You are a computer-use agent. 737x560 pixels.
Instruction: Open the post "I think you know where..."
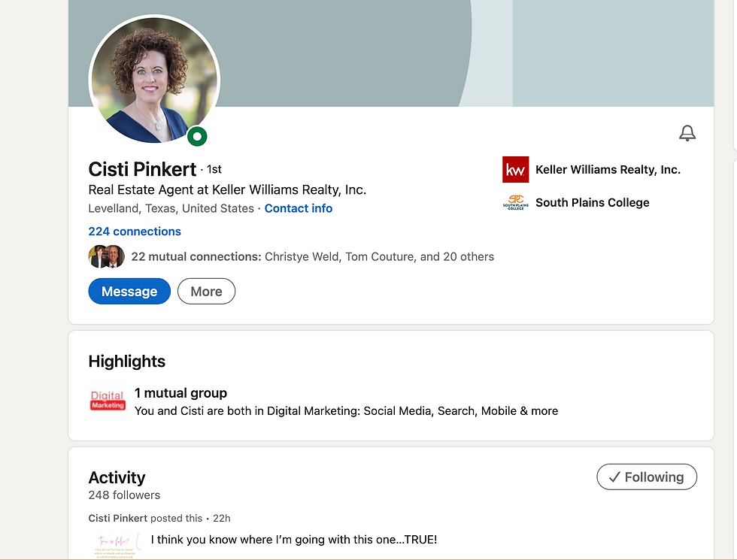(x=294, y=540)
